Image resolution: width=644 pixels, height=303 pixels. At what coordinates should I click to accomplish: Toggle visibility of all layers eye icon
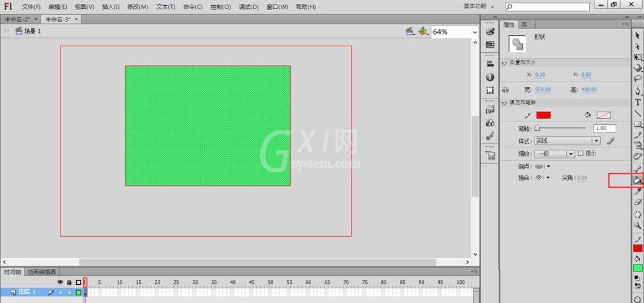click(61, 282)
